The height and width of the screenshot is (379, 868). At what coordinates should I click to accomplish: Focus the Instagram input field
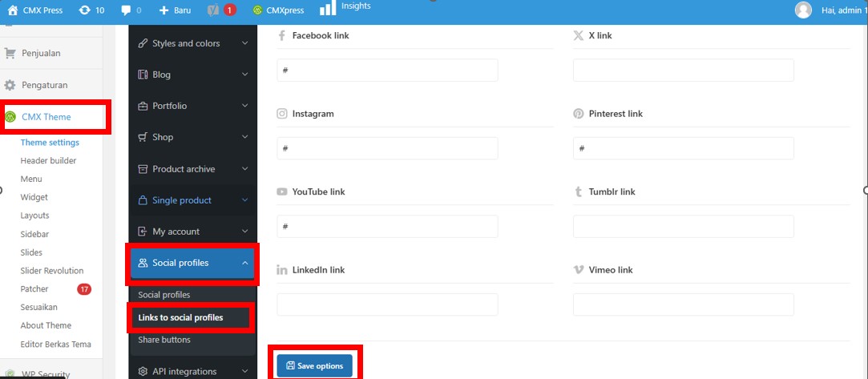[387, 148]
